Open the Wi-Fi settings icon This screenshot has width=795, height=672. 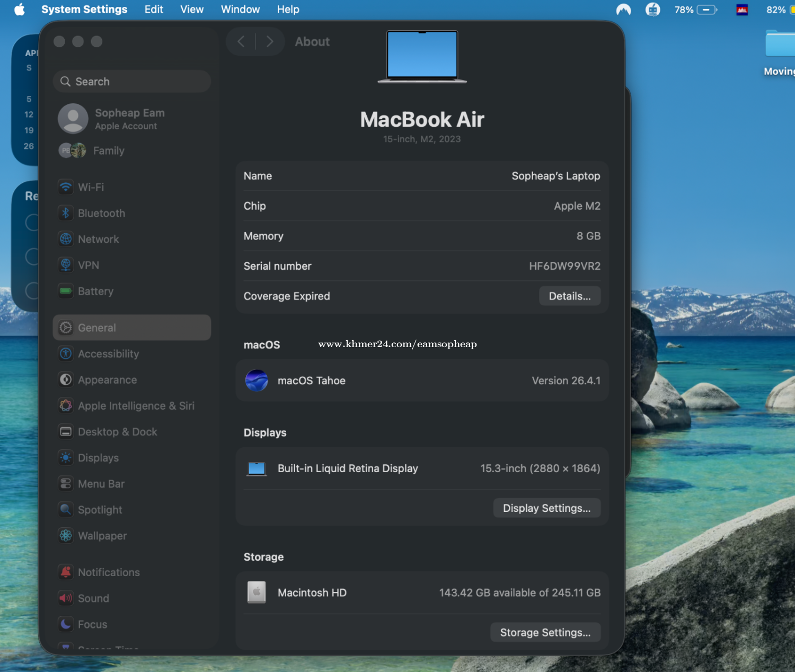click(66, 187)
